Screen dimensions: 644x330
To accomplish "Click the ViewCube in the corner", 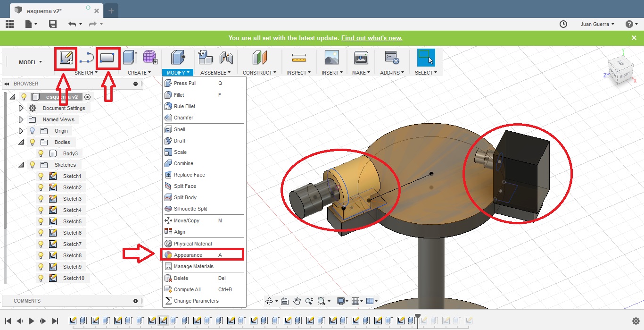I will pos(619,71).
